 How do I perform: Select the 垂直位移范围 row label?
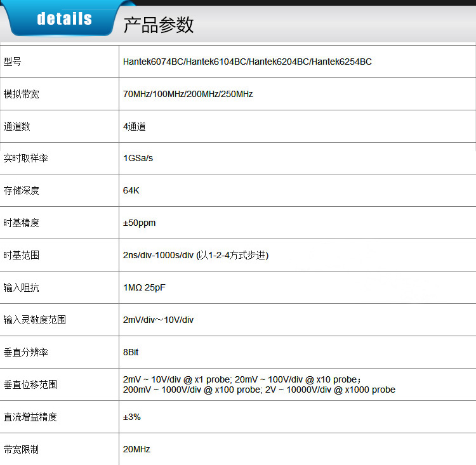[x=30, y=384]
